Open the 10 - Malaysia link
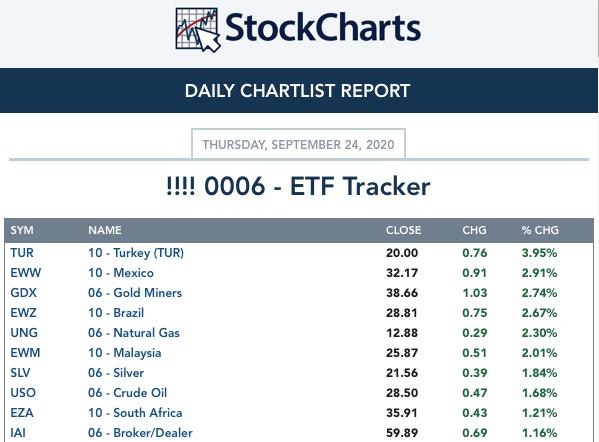599x442 pixels. click(x=125, y=353)
